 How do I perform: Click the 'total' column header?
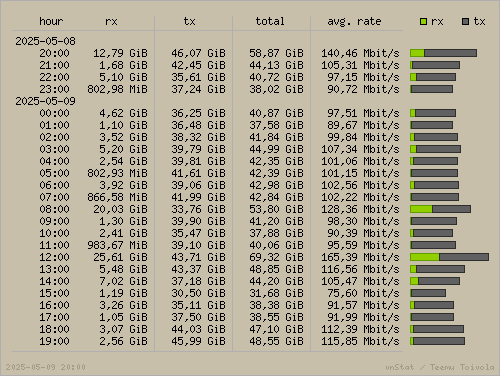tap(270, 21)
